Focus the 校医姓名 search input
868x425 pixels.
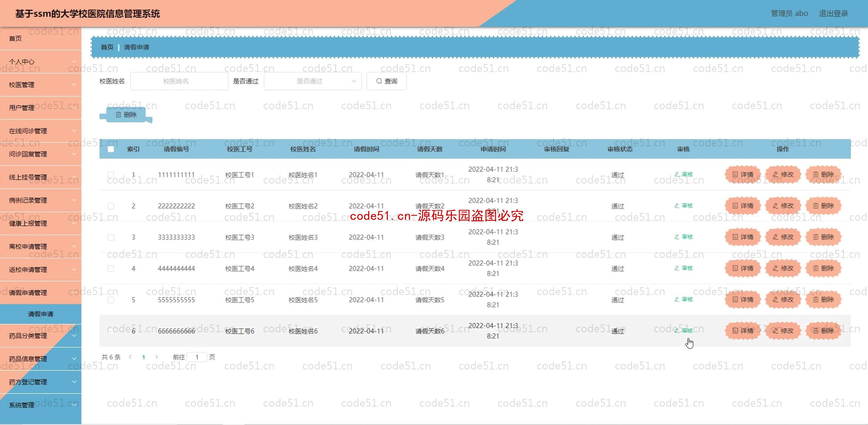[179, 81]
